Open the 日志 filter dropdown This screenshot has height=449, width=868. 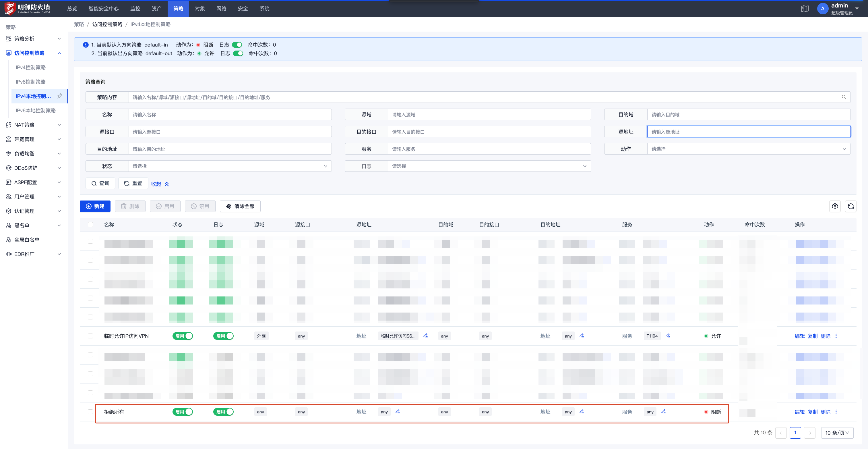[x=489, y=166]
